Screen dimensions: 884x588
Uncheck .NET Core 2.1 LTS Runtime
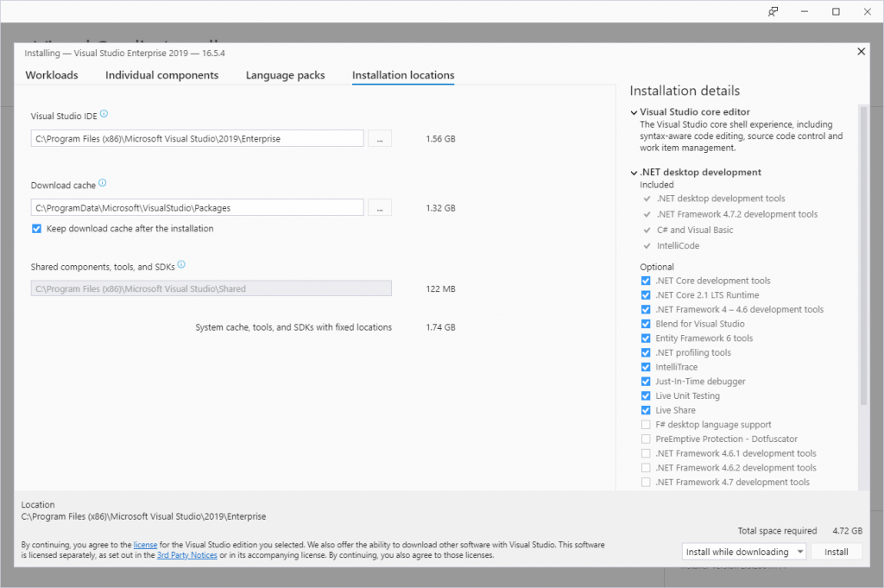(x=646, y=295)
